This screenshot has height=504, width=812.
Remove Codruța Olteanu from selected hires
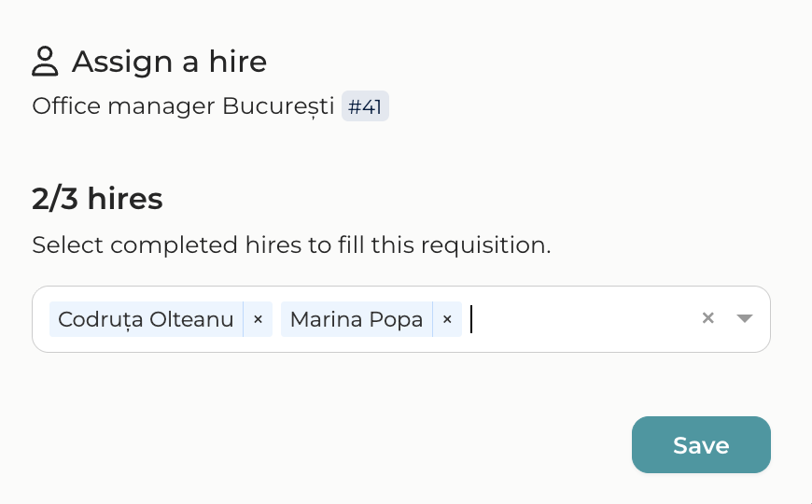(259, 319)
